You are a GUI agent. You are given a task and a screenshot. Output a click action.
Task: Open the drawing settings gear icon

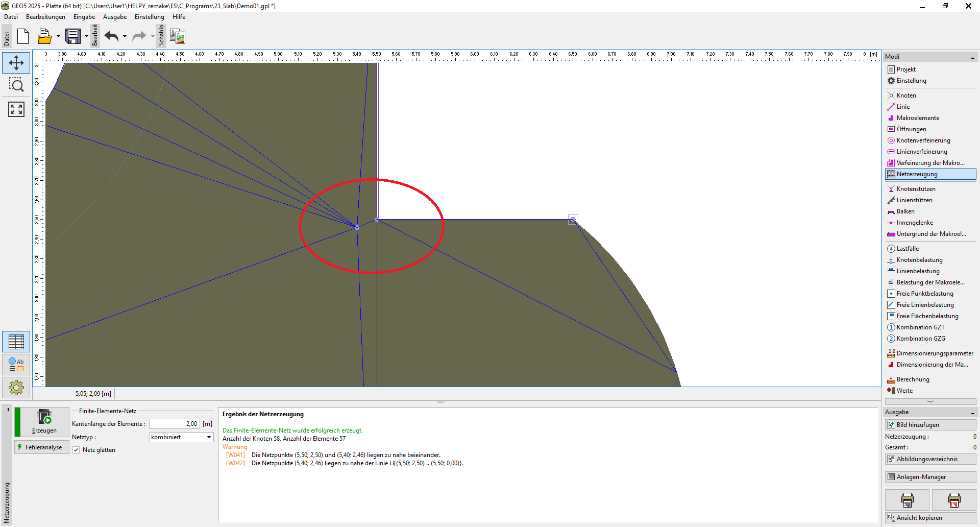click(x=16, y=388)
